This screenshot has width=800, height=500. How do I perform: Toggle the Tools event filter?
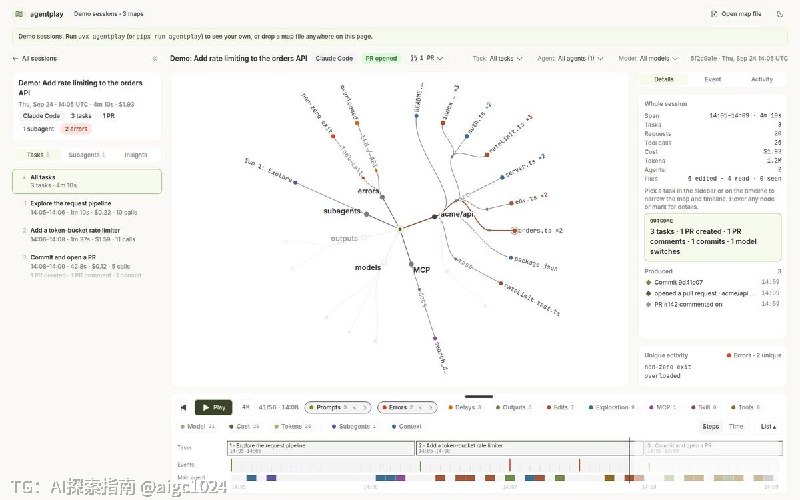click(x=746, y=407)
